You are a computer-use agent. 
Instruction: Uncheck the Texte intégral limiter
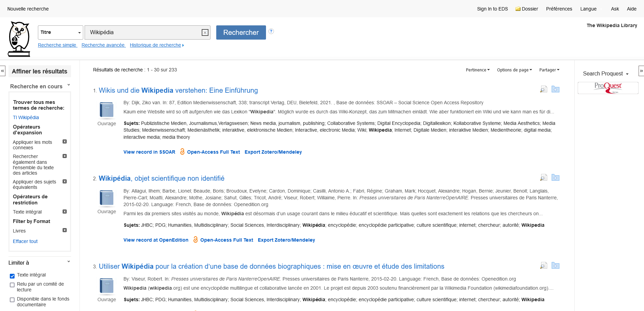[12, 276]
